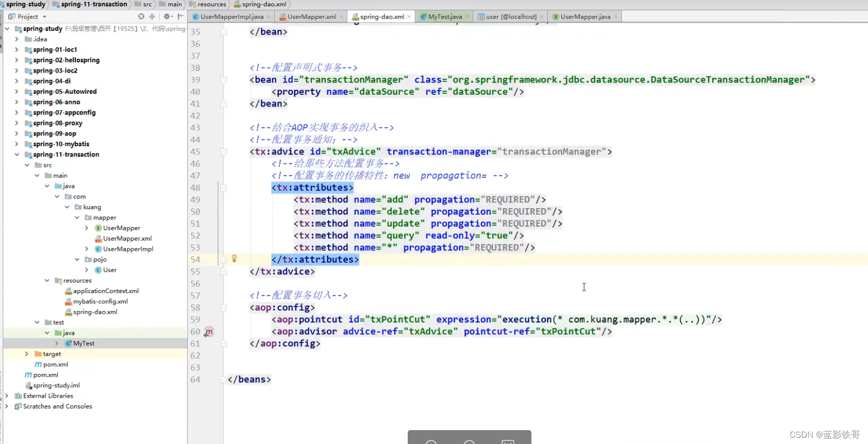Toggle code fold at line 41 closing bean

click(x=223, y=104)
